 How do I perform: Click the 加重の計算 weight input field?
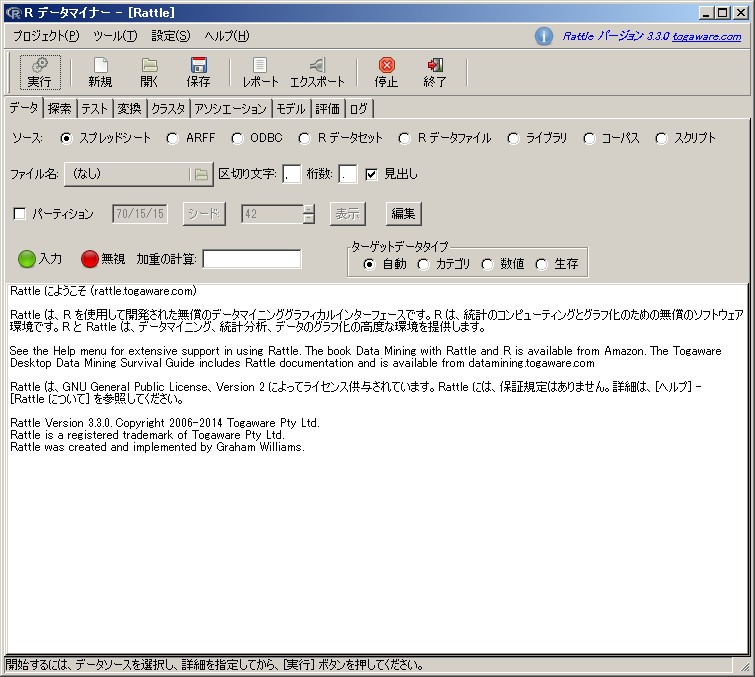pyautogui.click(x=252, y=259)
